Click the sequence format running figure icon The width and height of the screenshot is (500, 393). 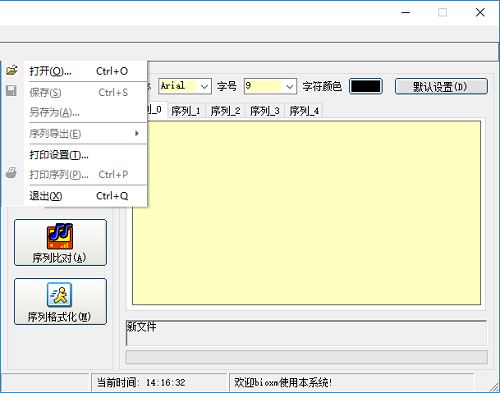(x=59, y=295)
